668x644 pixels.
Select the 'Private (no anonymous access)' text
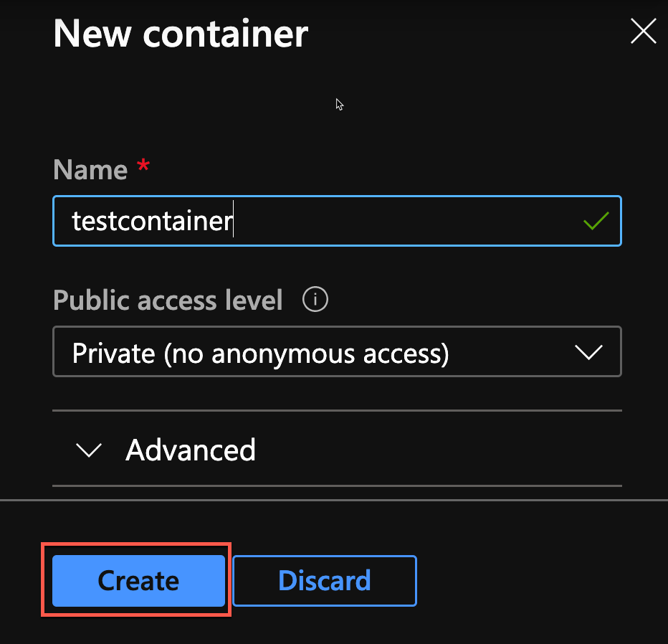(261, 353)
